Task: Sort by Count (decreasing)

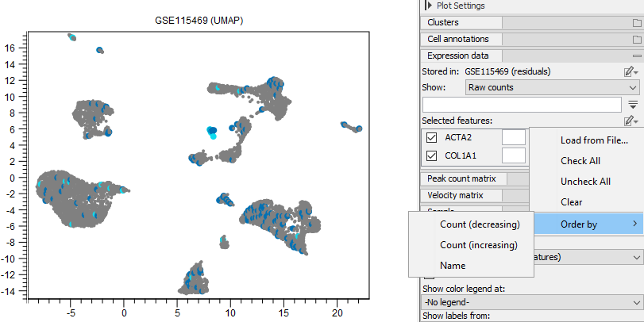Action: [x=480, y=224]
